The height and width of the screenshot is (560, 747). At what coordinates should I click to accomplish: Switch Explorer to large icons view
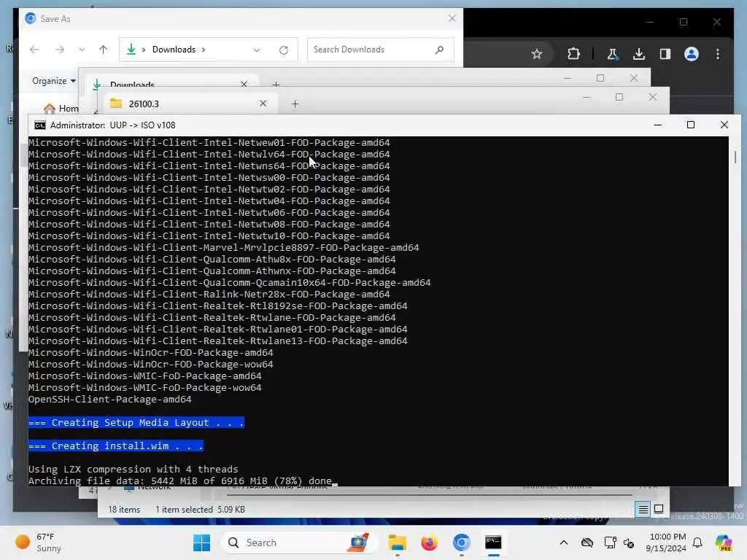[x=659, y=509]
